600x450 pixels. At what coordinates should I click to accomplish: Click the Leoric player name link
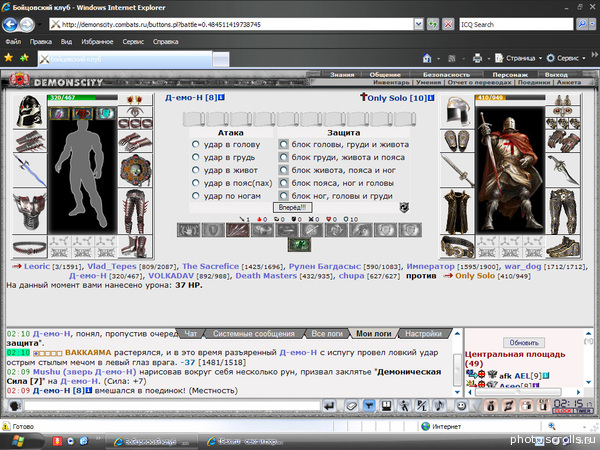37,266
